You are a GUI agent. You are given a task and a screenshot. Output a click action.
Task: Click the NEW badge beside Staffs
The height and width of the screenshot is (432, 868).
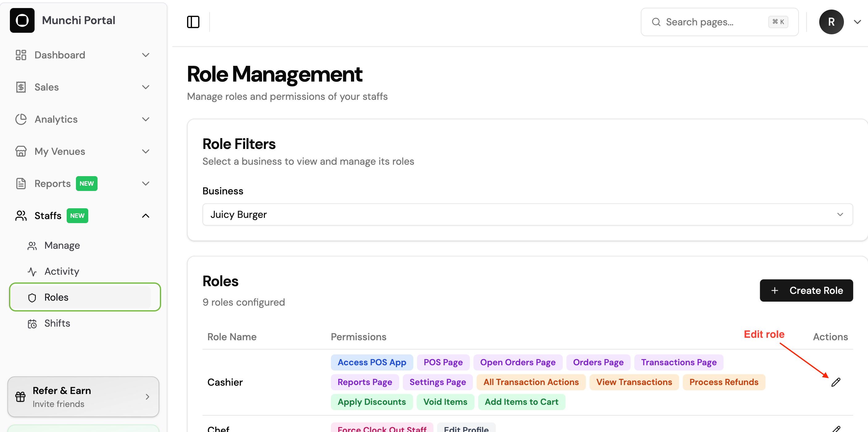77,215
